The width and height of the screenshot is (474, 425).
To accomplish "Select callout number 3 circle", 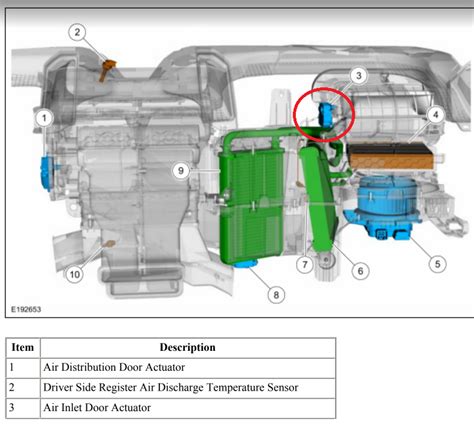I will coord(358,75).
